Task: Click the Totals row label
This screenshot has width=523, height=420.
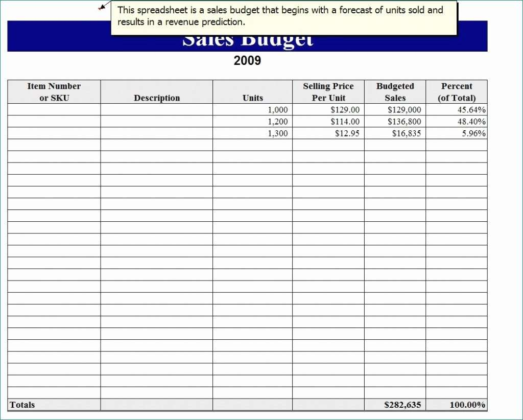Action: click(x=21, y=405)
